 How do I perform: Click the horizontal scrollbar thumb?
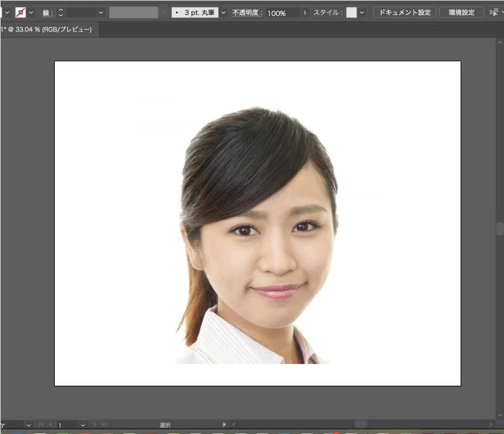coord(361,424)
